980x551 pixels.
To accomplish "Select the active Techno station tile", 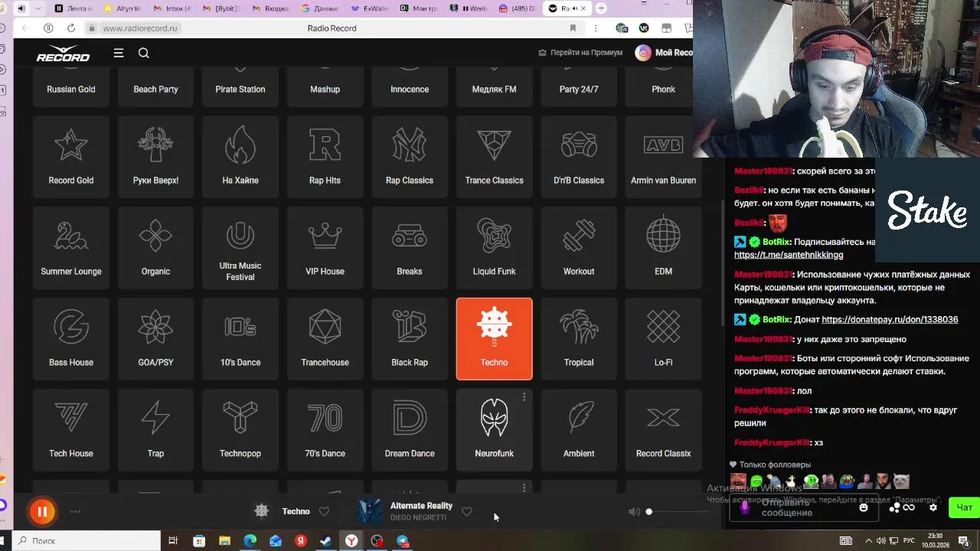I will [x=494, y=338].
